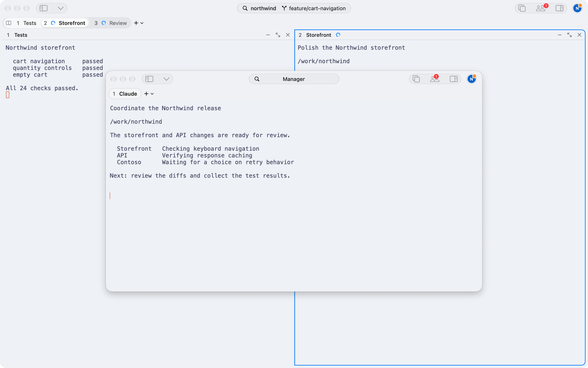Click the Manager search field
The image size is (588, 368).
tap(294, 79)
